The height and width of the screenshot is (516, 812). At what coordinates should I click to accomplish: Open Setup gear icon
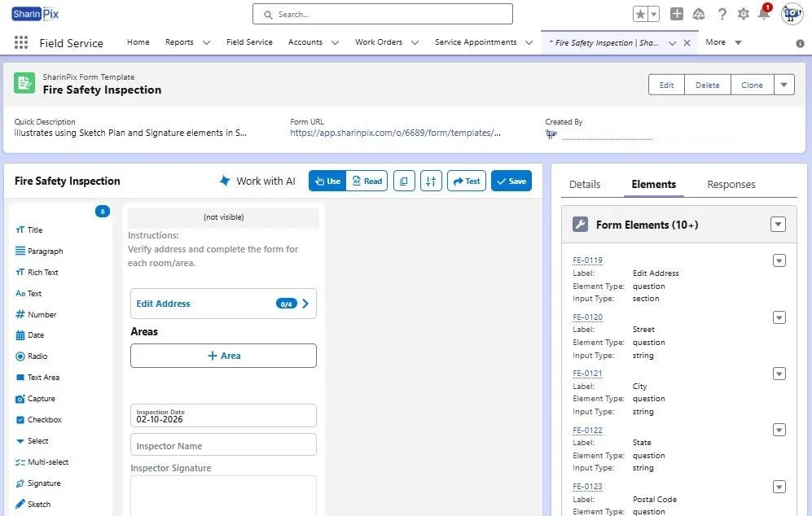pyautogui.click(x=743, y=14)
